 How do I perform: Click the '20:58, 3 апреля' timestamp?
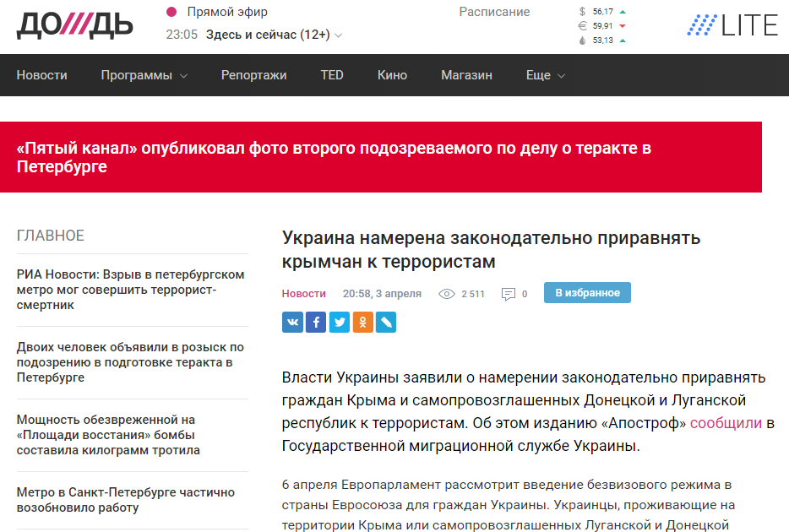pyautogui.click(x=382, y=294)
